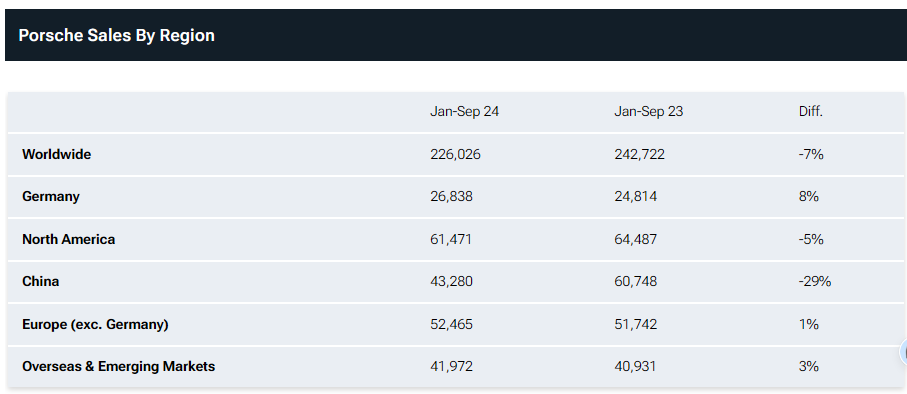Click the 40,931 Overseas 2023 figure

pyautogui.click(x=635, y=366)
